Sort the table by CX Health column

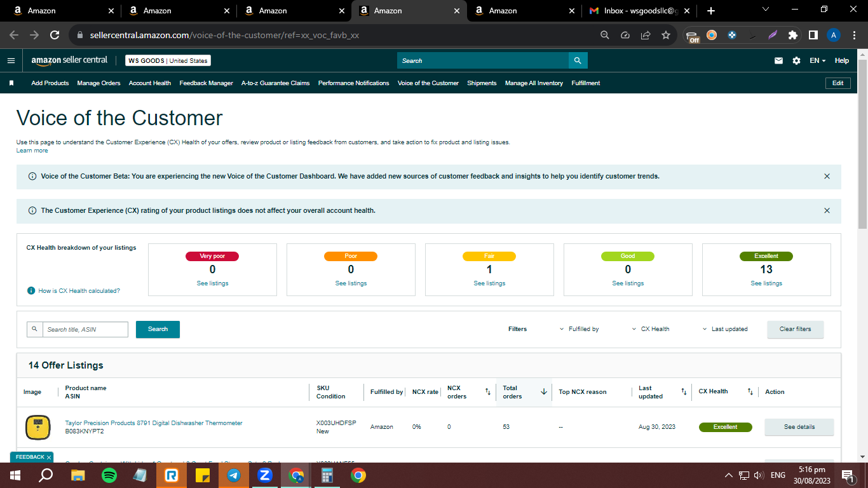pos(750,392)
